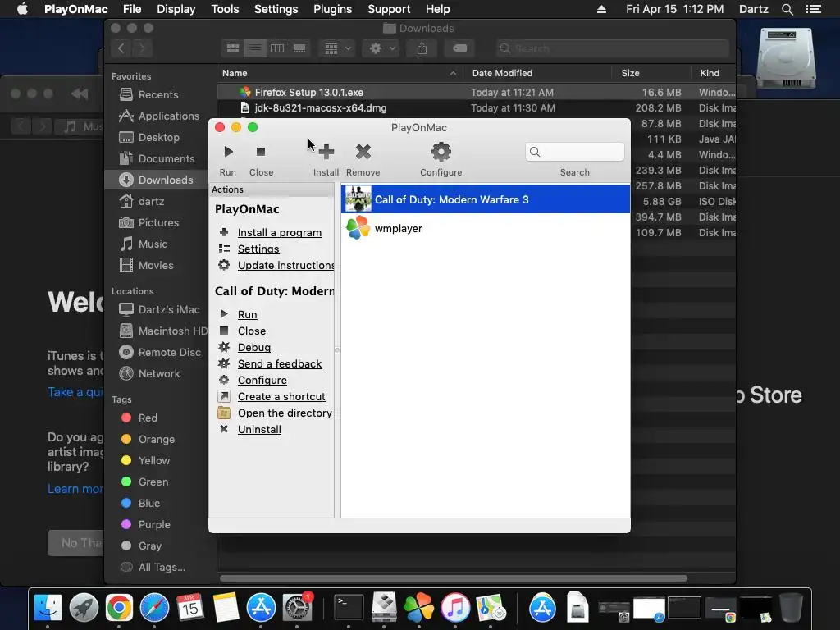This screenshot has height=630, width=840.
Task: Switch Finder to column view
Action: click(x=277, y=48)
